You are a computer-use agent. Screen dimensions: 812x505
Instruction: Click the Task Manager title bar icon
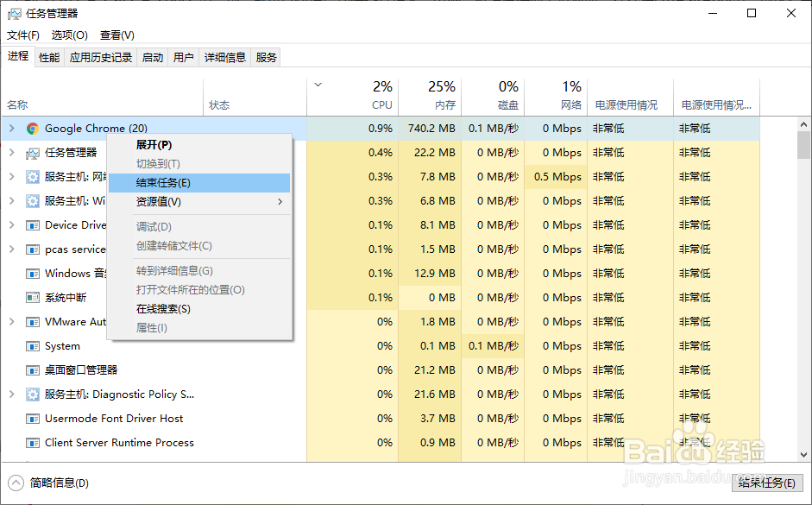pos(13,12)
